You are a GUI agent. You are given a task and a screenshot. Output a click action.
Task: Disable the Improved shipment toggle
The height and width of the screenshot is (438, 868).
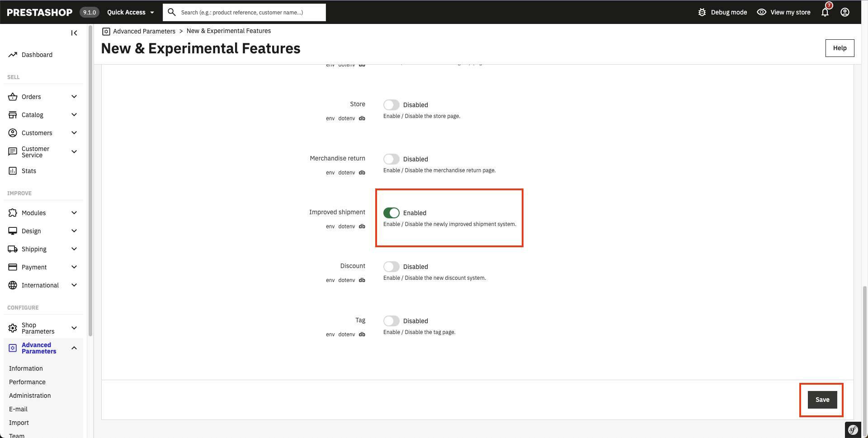[392, 212]
